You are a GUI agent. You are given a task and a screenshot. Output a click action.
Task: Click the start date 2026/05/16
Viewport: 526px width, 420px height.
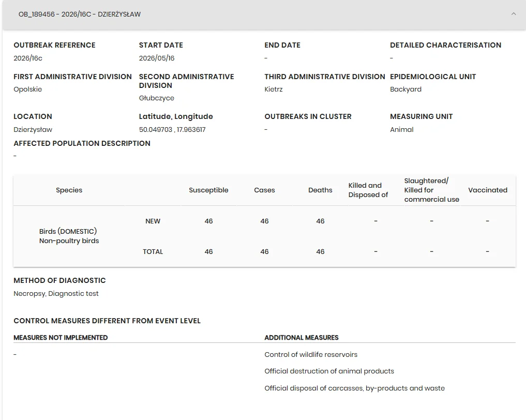pos(157,58)
